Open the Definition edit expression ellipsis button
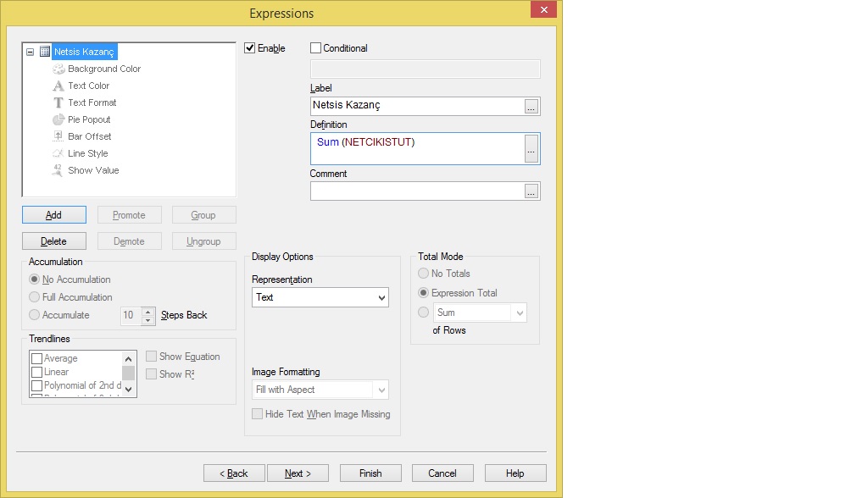 tap(531, 149)
